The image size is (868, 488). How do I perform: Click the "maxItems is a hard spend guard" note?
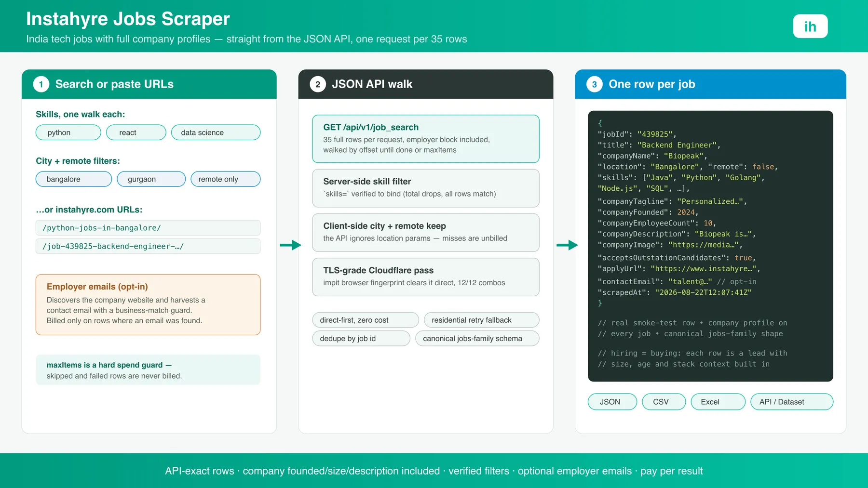[148, 370]
